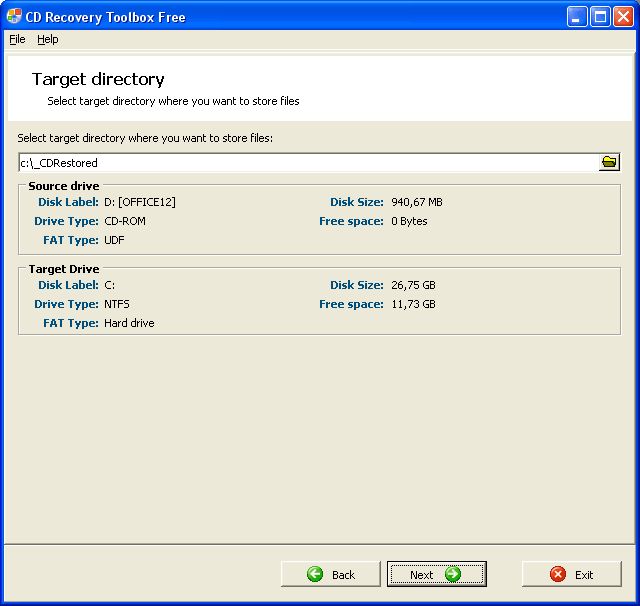The width and height of the screenshot is (640, 606).
Task: Click the window title 'CD Recovery Toolbox Free'
Action: [x=105, y=17]
